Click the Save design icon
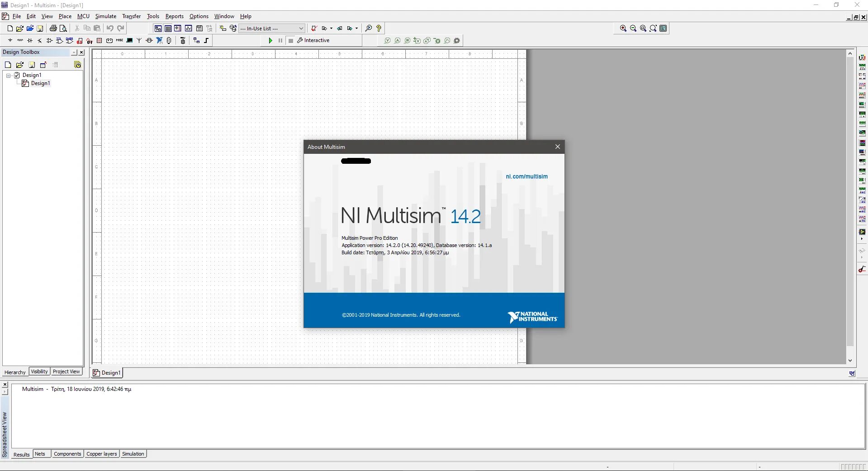This screenshot has height=471, width=868. pos(40,28)
